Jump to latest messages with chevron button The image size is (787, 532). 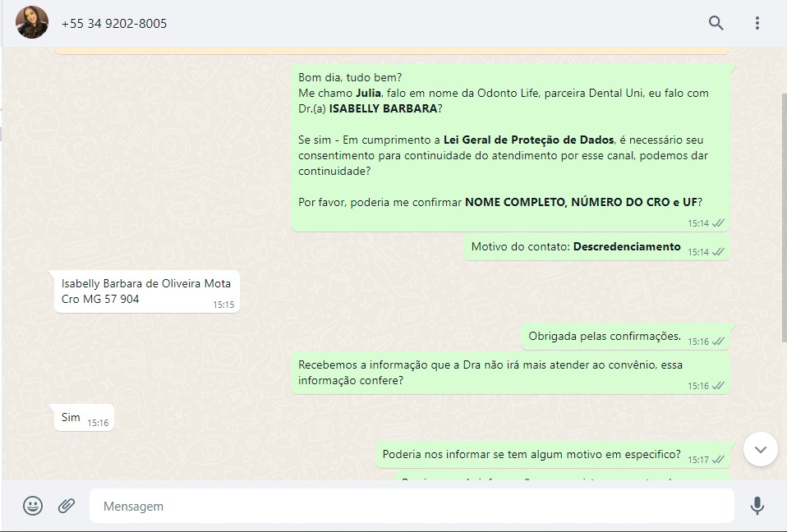pos(760,449)
